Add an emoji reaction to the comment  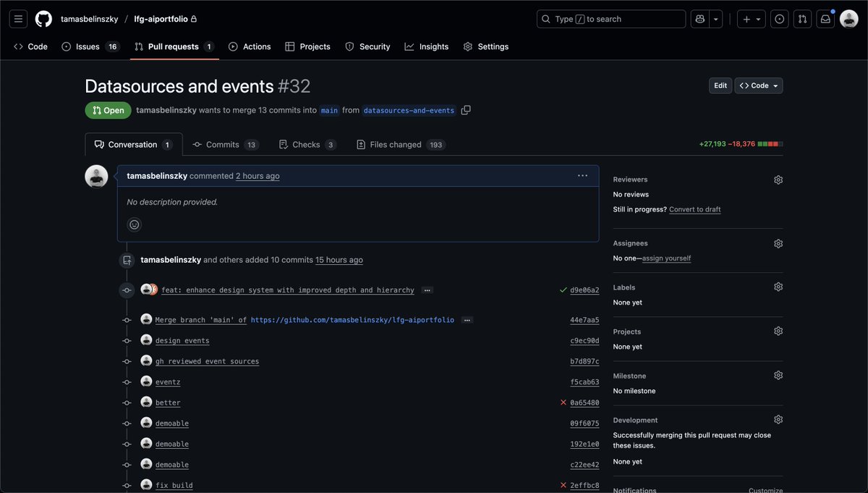point(134,224)
